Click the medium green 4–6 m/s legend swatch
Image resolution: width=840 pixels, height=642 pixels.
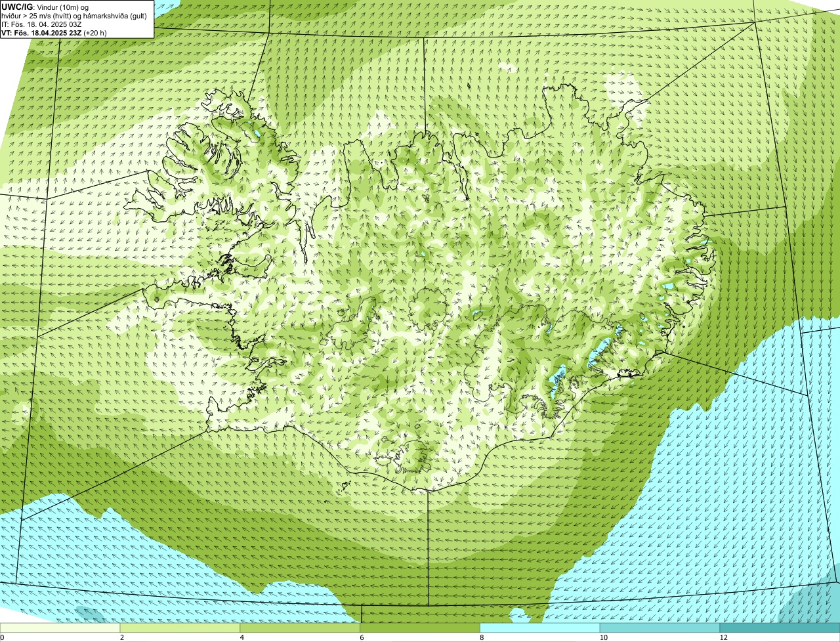pos(301,628)
